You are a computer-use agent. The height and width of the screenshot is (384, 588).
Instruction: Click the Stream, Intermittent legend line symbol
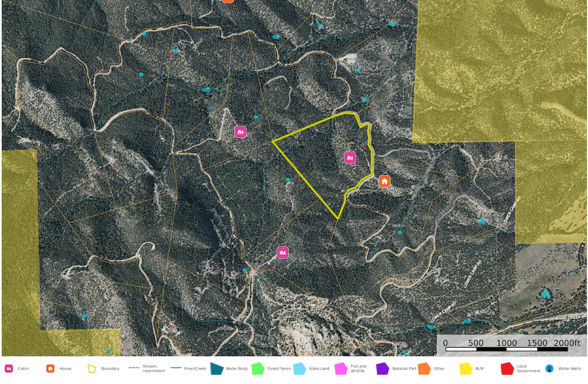[x=134, y=369]
